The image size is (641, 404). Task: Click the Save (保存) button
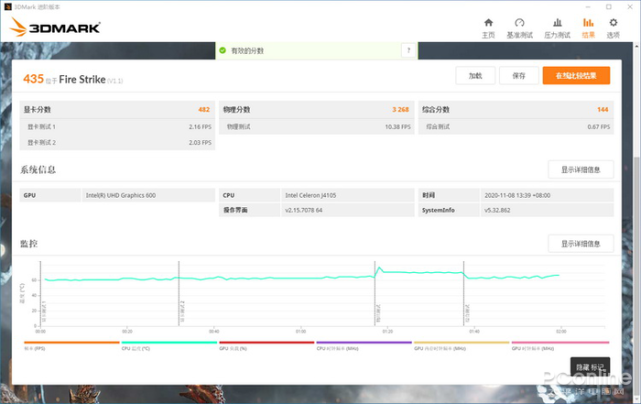coord(518,75)
